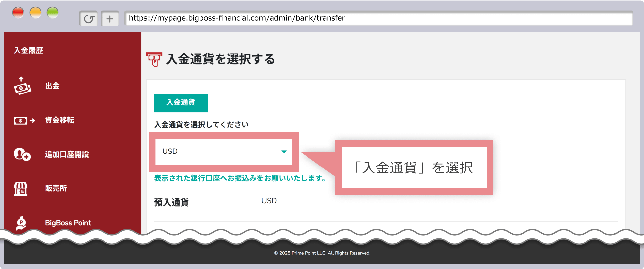Select the 出金 sidebar menu label
The width and height of the screenshot is (644, 269).
point(52,86)
